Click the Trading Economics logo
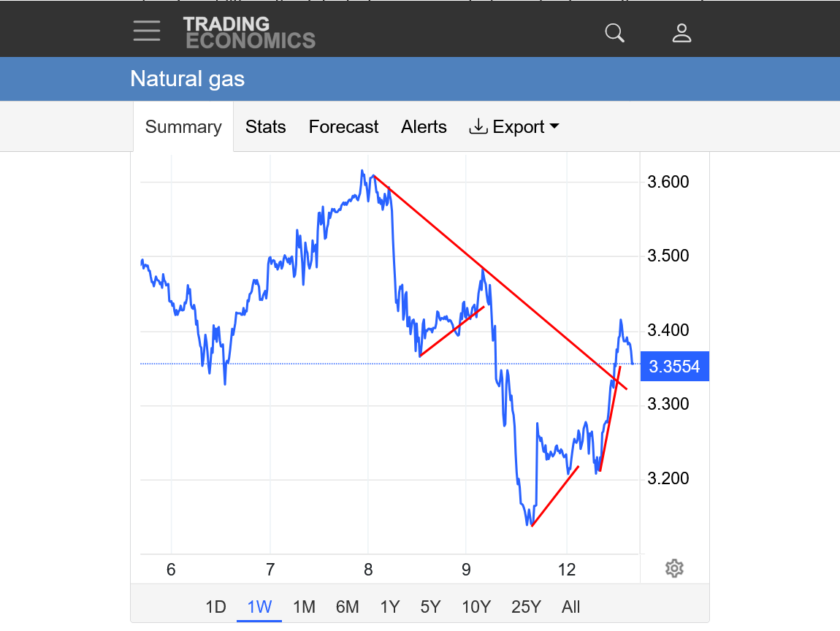This screenshot has width=840, height=631. point(249,33)
